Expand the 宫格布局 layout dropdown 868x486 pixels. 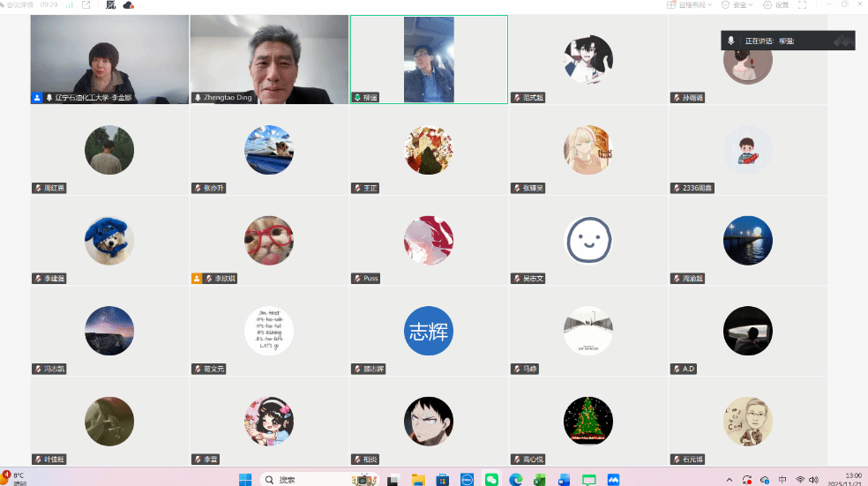[690, 4]
